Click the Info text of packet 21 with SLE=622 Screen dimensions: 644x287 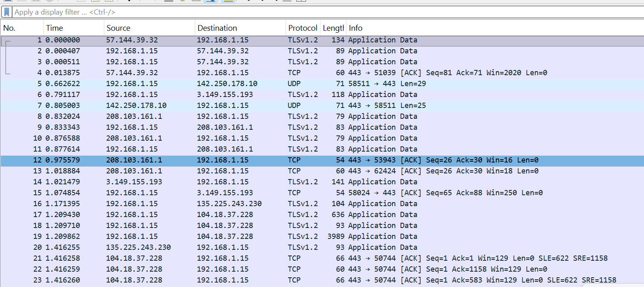point(478,258)
